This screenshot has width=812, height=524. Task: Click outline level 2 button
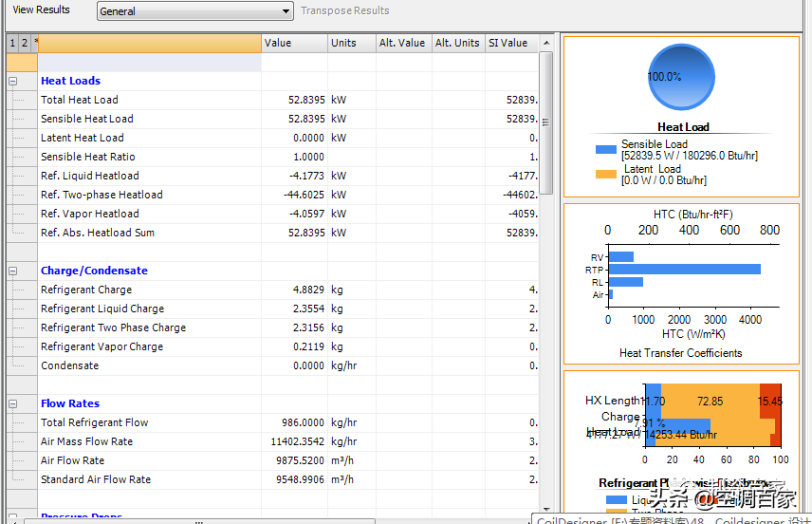(x=25, y=43)
